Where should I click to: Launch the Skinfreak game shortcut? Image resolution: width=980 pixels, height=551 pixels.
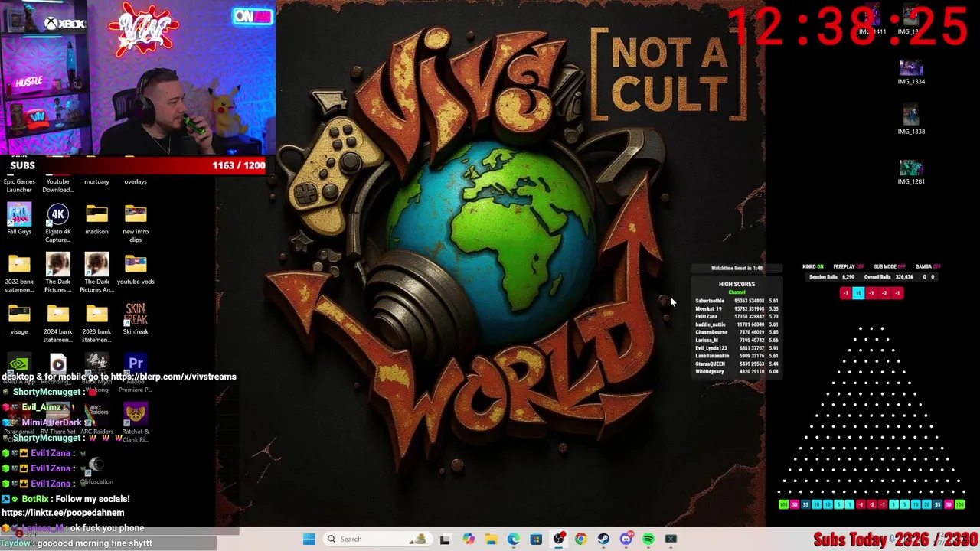coord(136,318)
